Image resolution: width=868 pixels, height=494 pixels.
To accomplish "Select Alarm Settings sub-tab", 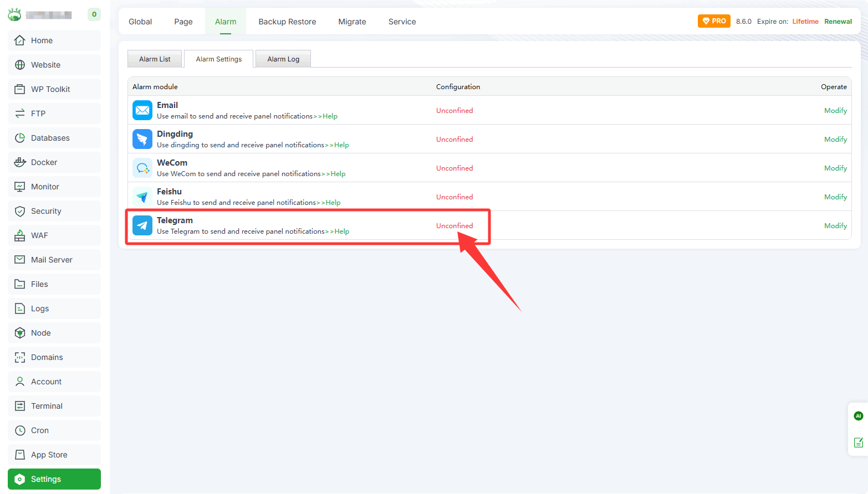I will (219, 59).
